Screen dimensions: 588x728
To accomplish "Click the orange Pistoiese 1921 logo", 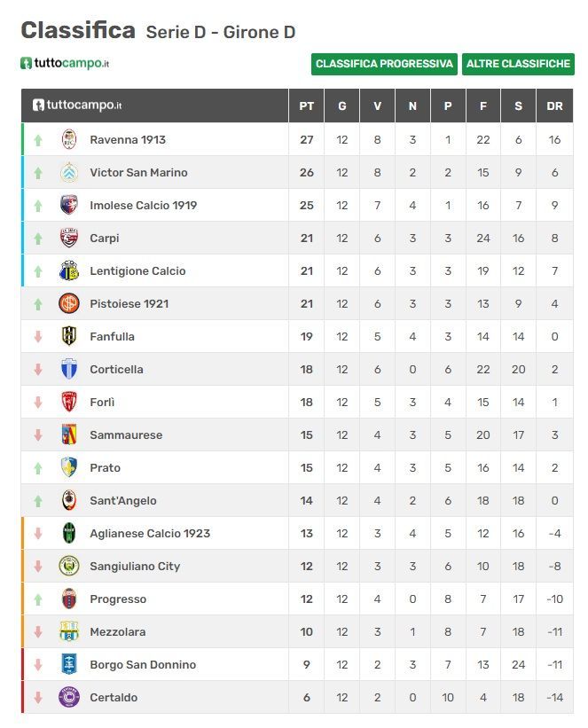I will 69,303.
